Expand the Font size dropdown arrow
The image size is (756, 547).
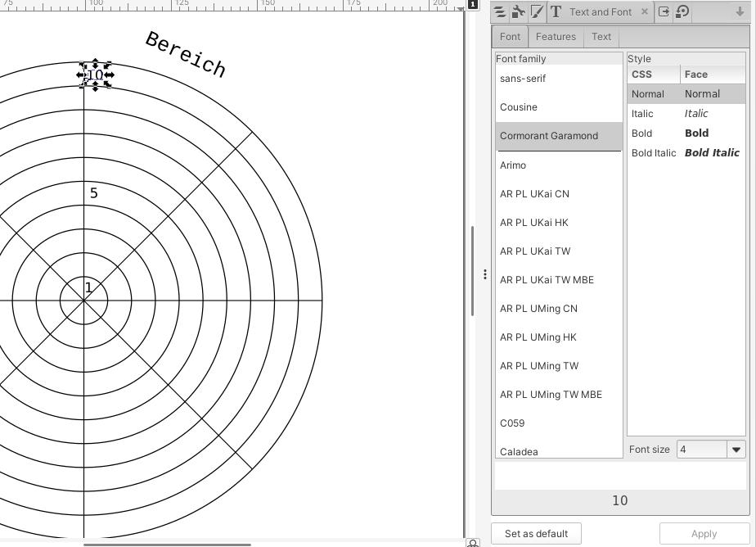pyautogui.click(x=736, y=450)
